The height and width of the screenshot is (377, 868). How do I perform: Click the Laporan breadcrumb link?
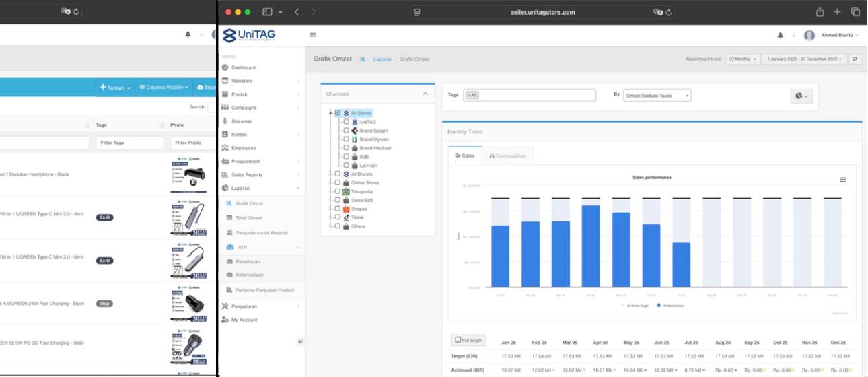(382, 59)
